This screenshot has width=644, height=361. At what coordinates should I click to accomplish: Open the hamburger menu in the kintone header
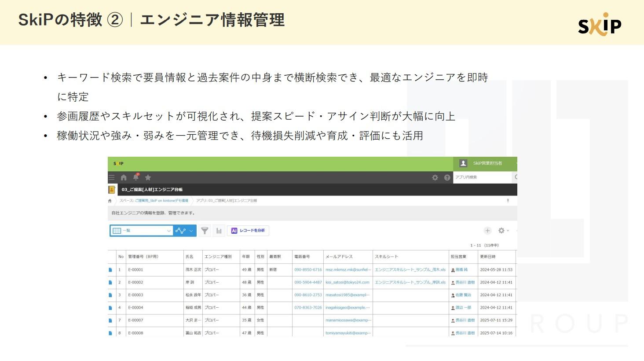tap(112, 177)
